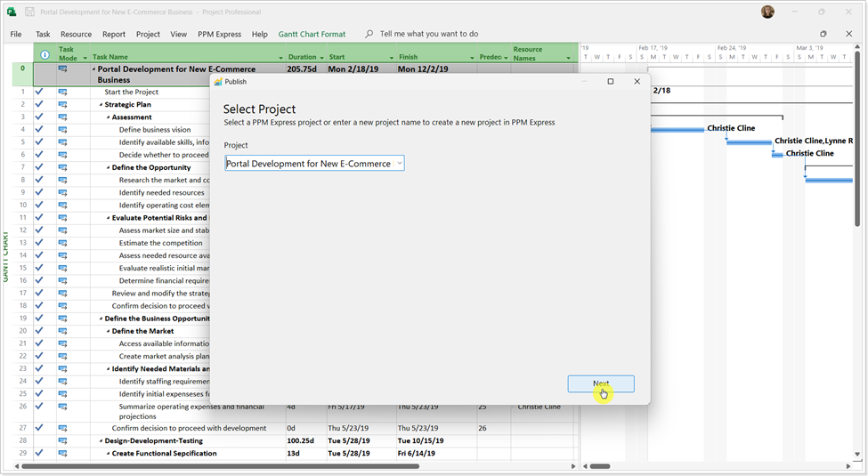Select task 'Define business vision'
Image resolution: width=868 pixels, height=476 pixels.
click(x=154, y=130)
